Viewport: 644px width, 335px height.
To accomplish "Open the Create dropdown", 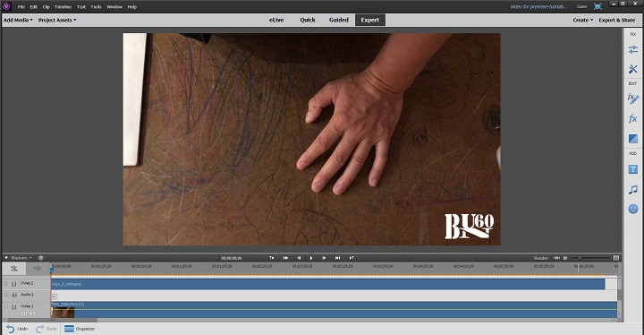I will pyautogui.click(x=583, y=20).
